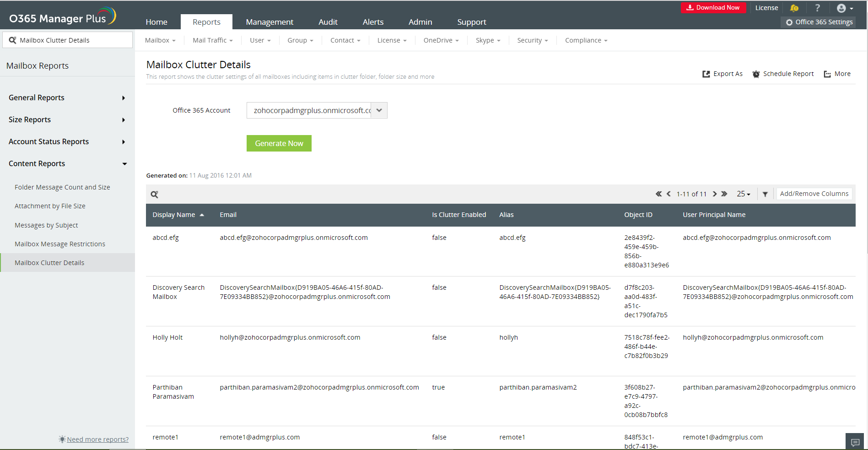Jump to the first page of results

coord(659,194)
